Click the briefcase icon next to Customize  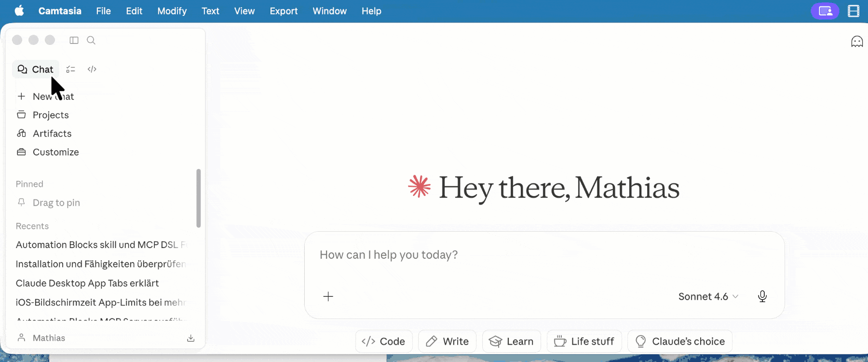[x=21, y=152]
